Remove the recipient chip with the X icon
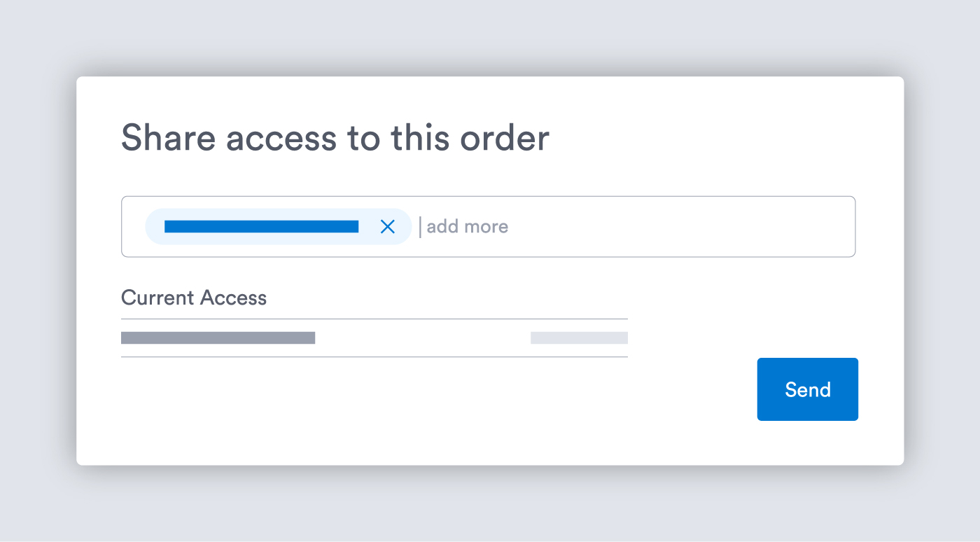 [387, 226]
